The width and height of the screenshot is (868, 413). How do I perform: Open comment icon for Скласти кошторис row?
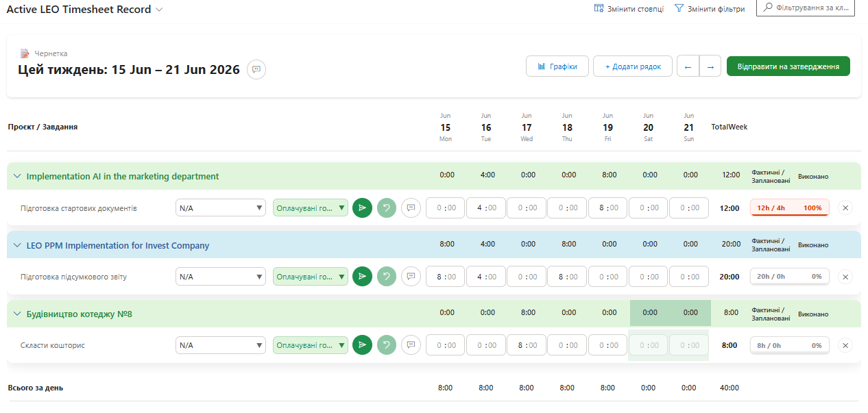coord(411,345)
